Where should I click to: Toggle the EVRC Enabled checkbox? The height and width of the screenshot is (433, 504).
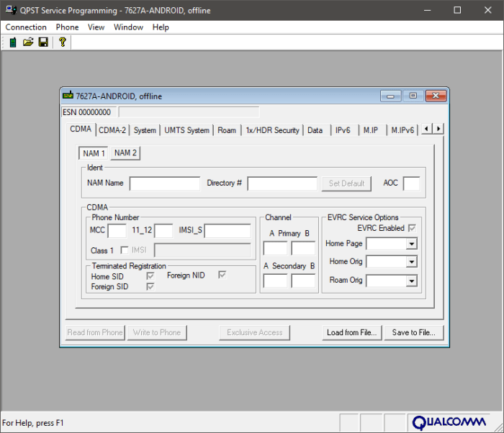pyautogui.click(x=412, y=228)
